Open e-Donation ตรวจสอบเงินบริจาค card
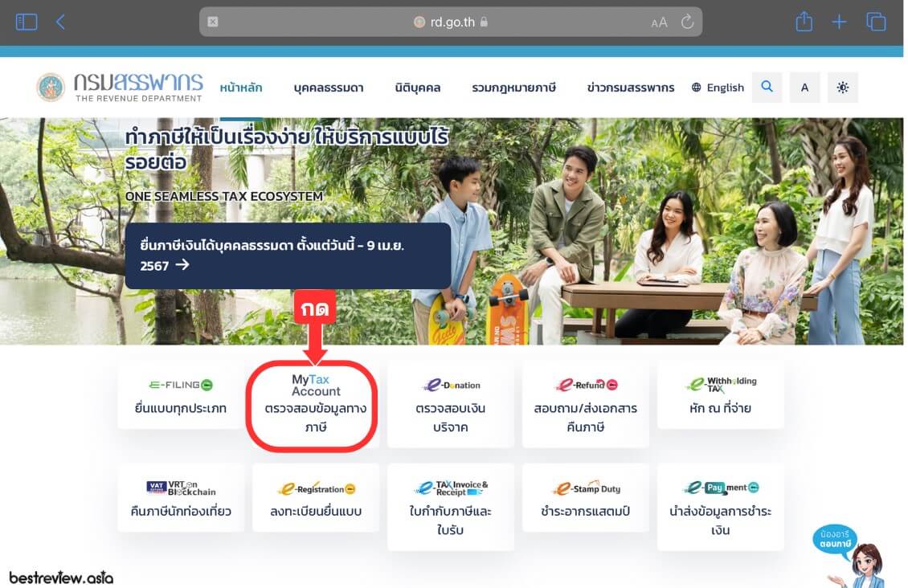This screenshot has height=588, width=908. tap(451, 405)
